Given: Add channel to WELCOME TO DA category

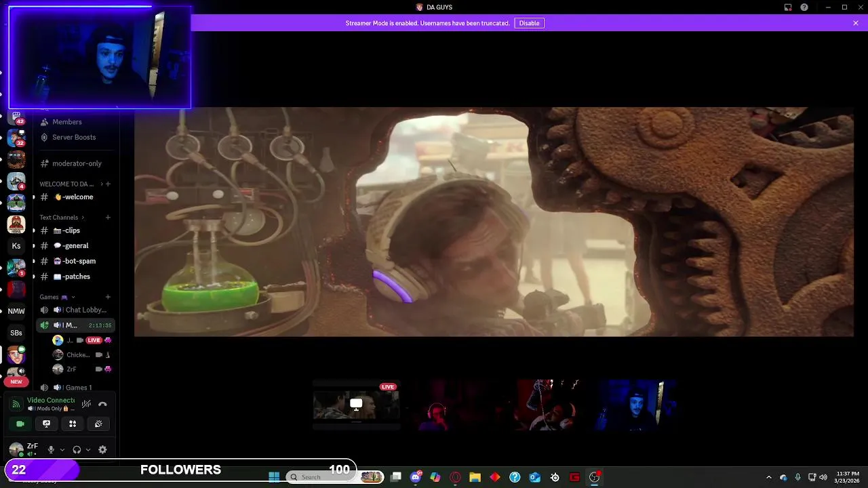Looking at the screenshot, I should point(108,184).
